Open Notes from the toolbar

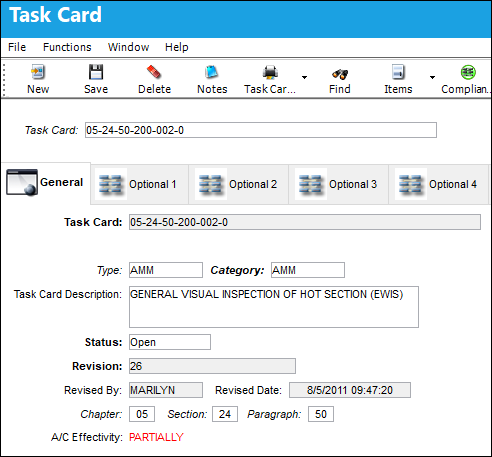pyautogui.click(x=212, y=72)
